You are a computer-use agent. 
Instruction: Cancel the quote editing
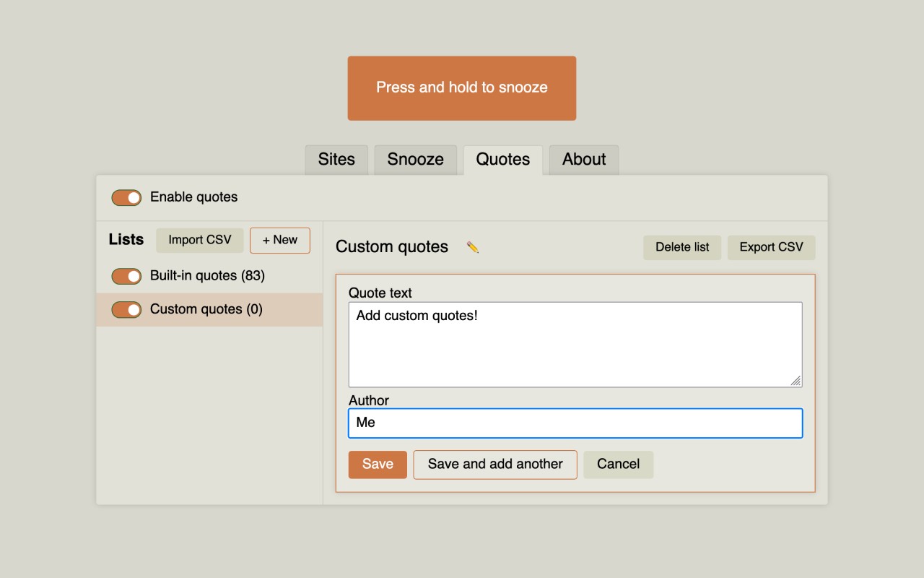(x=619, y=465)
